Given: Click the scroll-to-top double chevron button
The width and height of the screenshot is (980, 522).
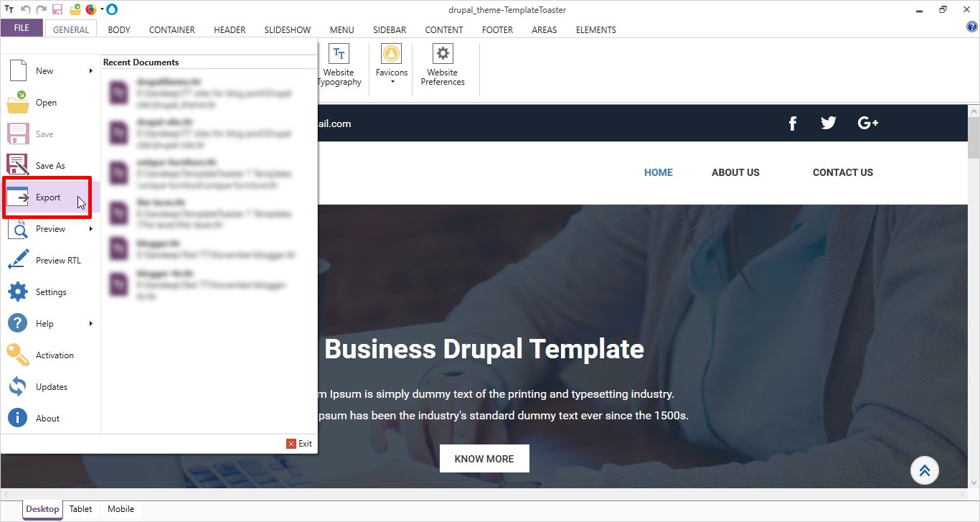Looking at the screenshot, I should click(925, 470).
